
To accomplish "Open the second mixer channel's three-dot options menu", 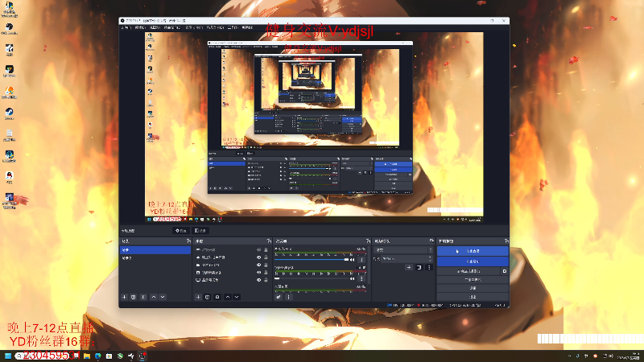I will (361, 278).
